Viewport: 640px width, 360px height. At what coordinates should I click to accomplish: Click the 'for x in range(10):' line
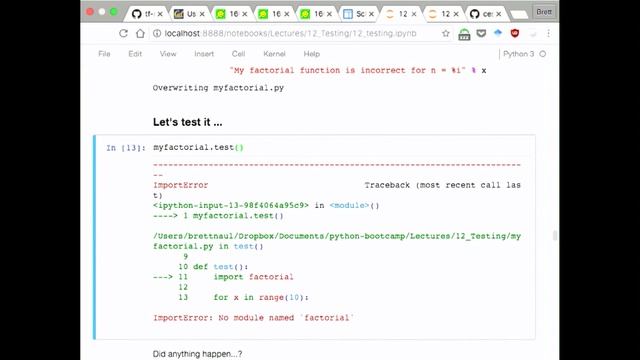(261, 298)
